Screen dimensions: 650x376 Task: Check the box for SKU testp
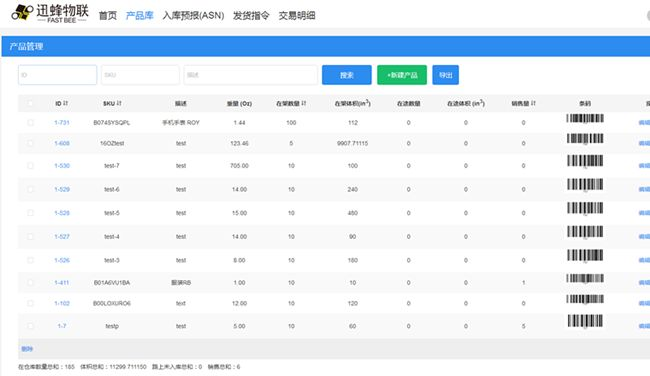[30, 326]
